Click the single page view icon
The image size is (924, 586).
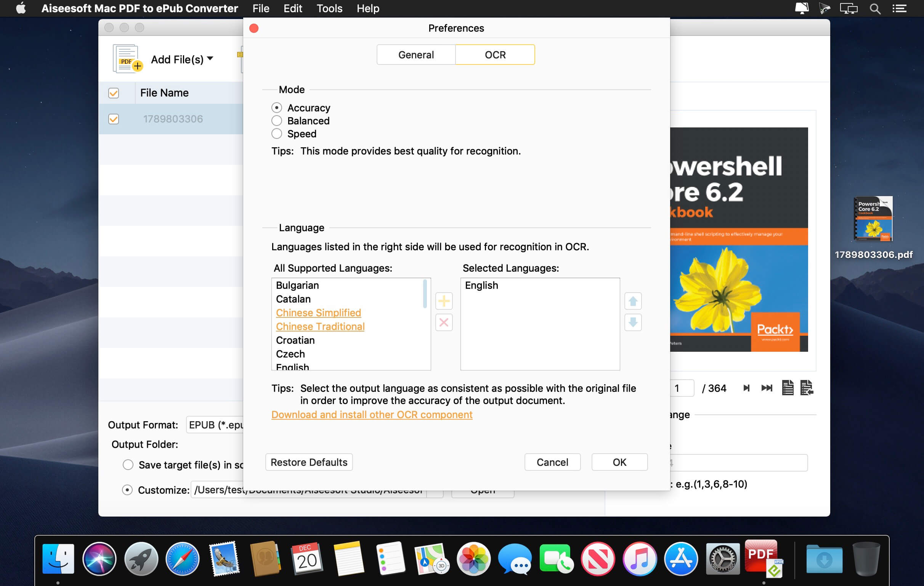coord(788,388)
